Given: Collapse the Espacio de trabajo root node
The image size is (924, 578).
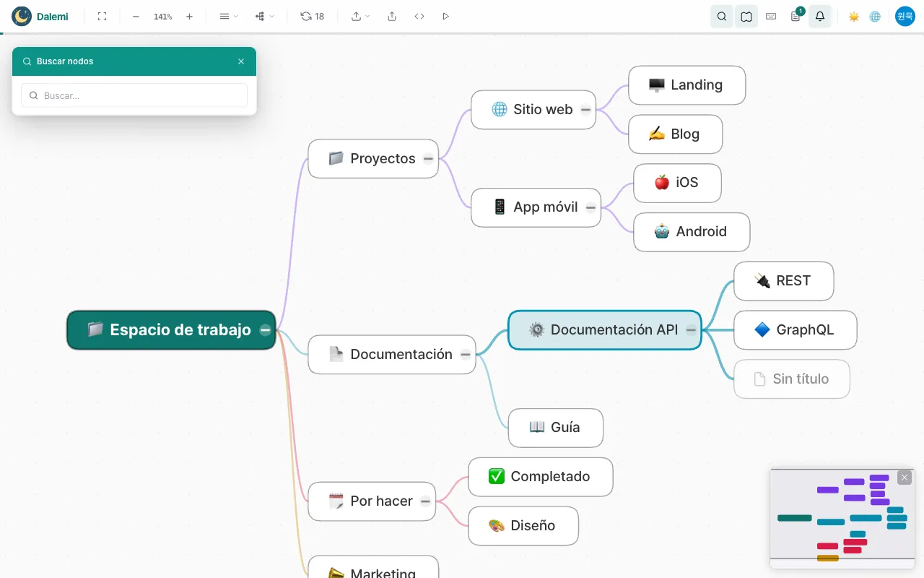Looking at the screenshot, I should [265, 330].
